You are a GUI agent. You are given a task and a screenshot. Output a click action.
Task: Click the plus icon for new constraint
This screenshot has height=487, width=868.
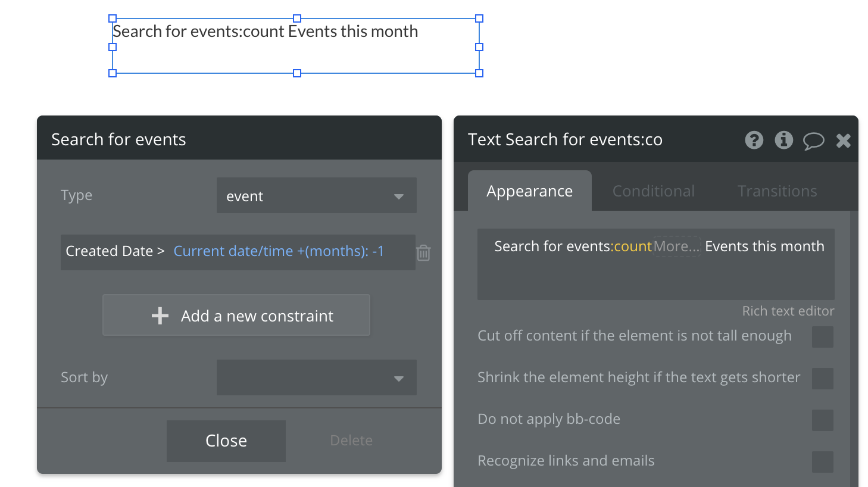(x=160, y=316)
